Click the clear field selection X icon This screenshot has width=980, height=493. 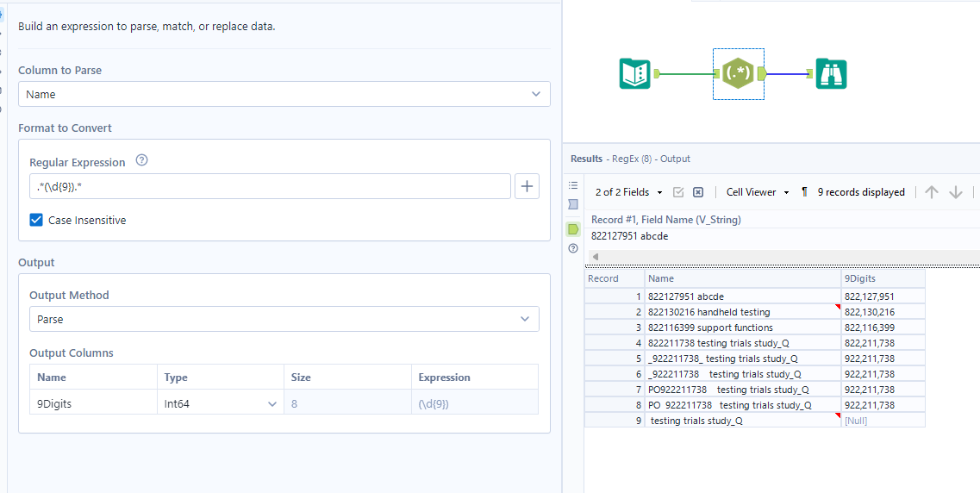pyautogui.click(x=698, y=192)
